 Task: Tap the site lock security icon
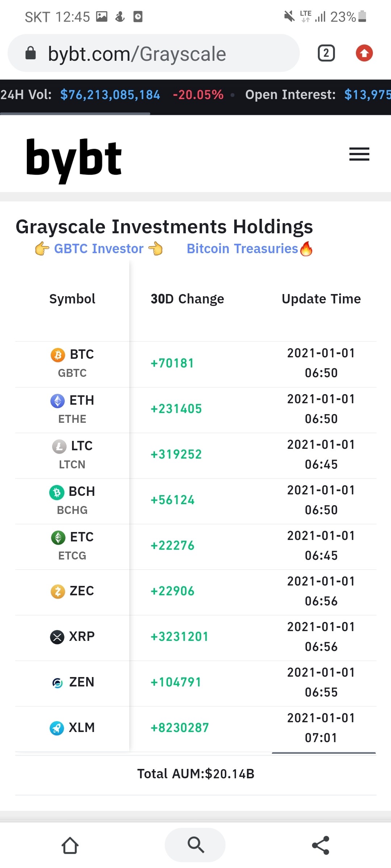click(x=31, y=53)
